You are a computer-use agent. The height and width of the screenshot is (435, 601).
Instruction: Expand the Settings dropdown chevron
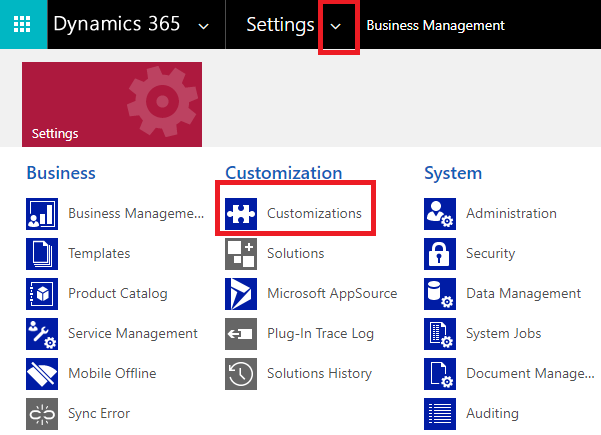click(x=337, y=26)
